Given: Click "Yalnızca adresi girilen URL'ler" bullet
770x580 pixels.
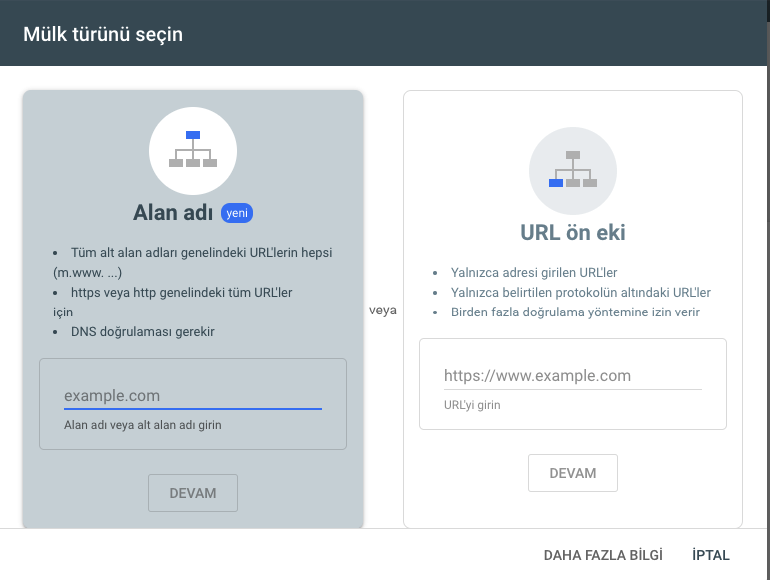Looking at the screenshot, I should click(534, 273).
